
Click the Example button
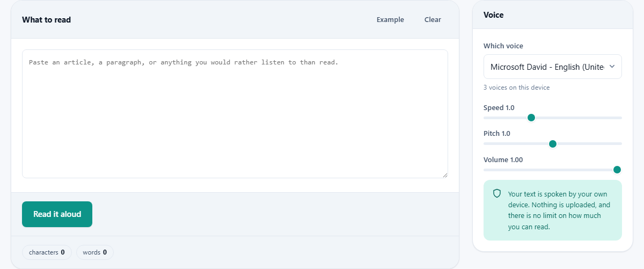pyautogui.click(x=390, y=20)
